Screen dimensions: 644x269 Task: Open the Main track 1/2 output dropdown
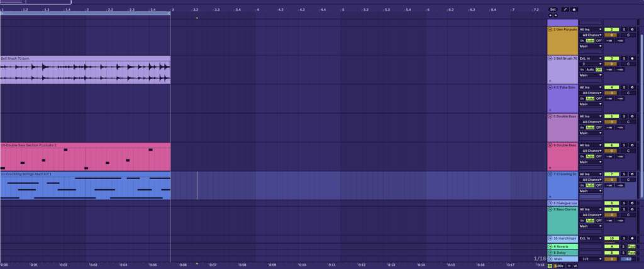[591, 259]
